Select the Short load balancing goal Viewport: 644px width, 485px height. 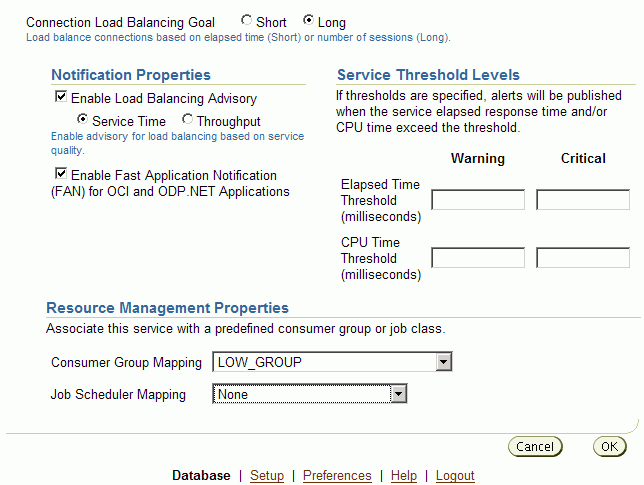[x=247, y=20]
